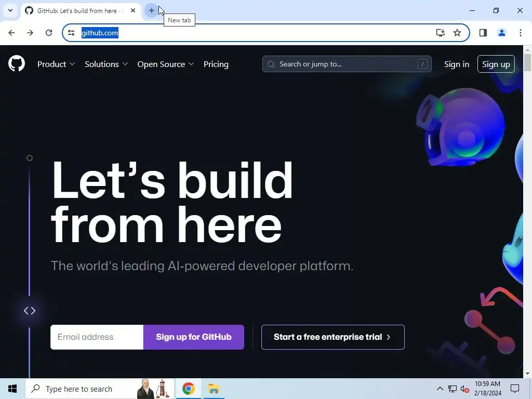
Task: Click the Email address field
Action: coord(97,337)
